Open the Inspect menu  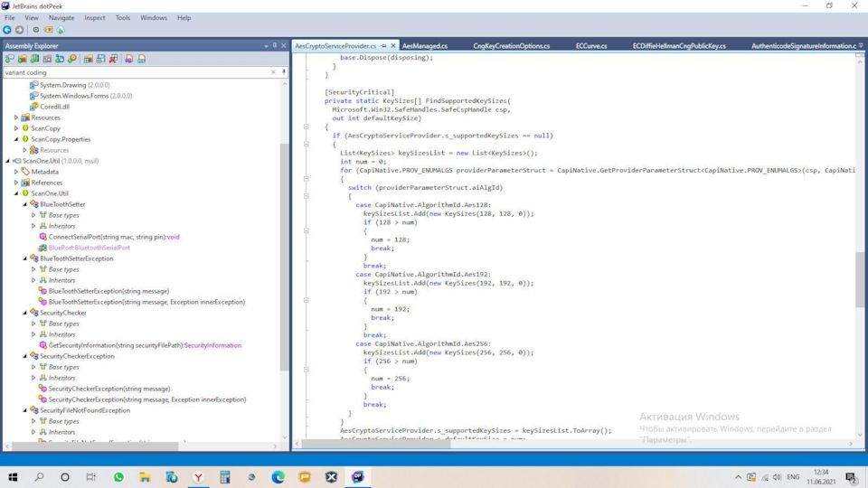point(95,18)
